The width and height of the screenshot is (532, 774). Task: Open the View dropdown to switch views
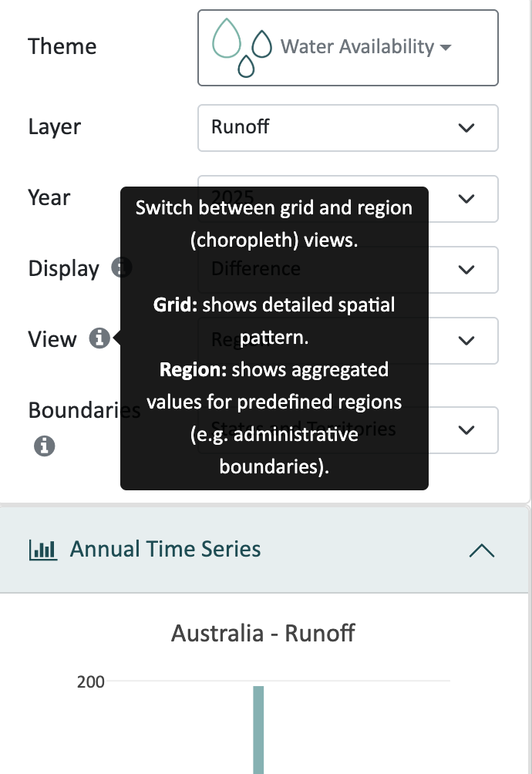[x=466, y=341]
